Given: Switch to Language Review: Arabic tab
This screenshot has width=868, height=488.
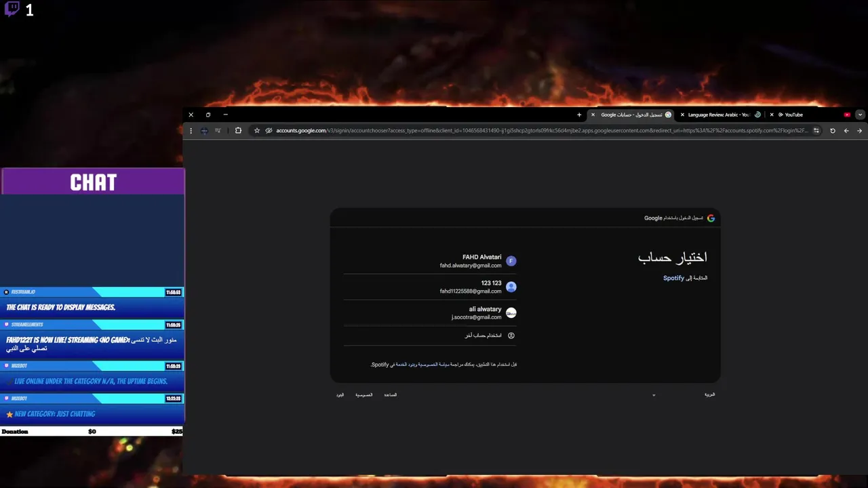Looking at the screenshot, I should click(x=720, y=115).
